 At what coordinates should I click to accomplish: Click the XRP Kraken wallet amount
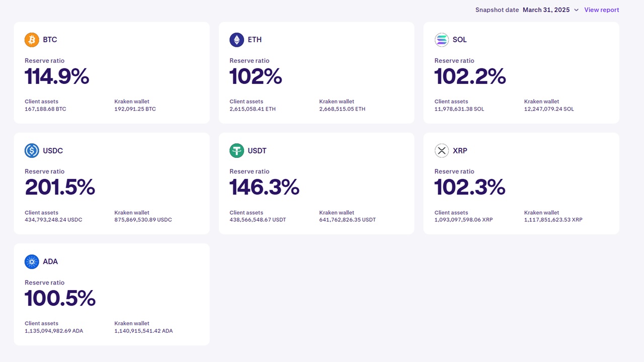click(x=553, y=220)
